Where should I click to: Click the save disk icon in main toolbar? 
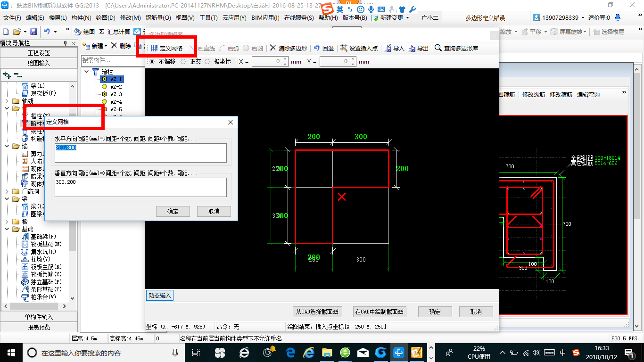coord(33,32)
